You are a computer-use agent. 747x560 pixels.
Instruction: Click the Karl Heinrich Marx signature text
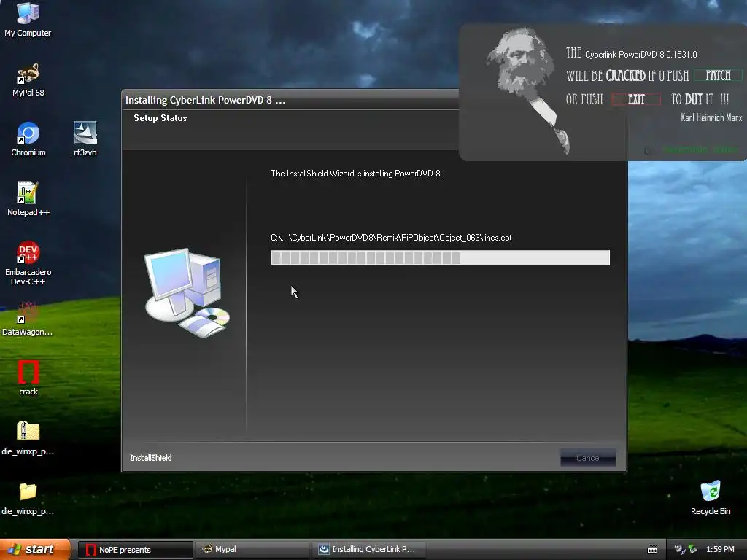point(711,117)
